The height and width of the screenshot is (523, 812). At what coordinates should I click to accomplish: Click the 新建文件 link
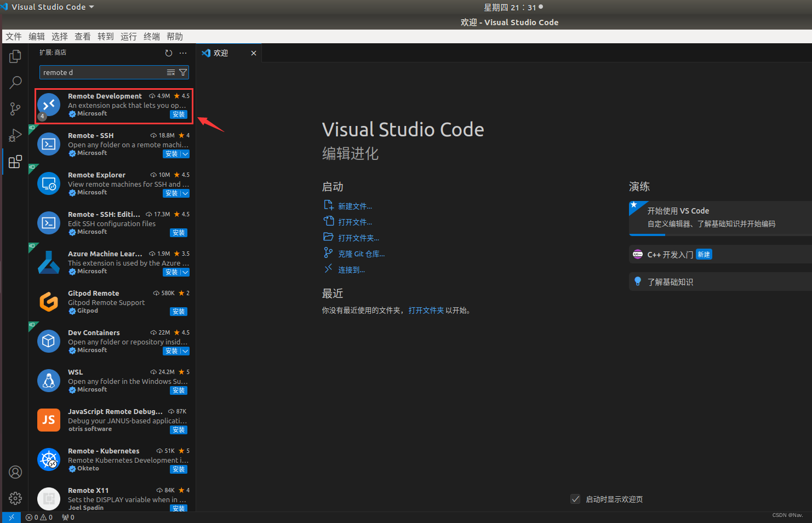click(x=355, y=206)
